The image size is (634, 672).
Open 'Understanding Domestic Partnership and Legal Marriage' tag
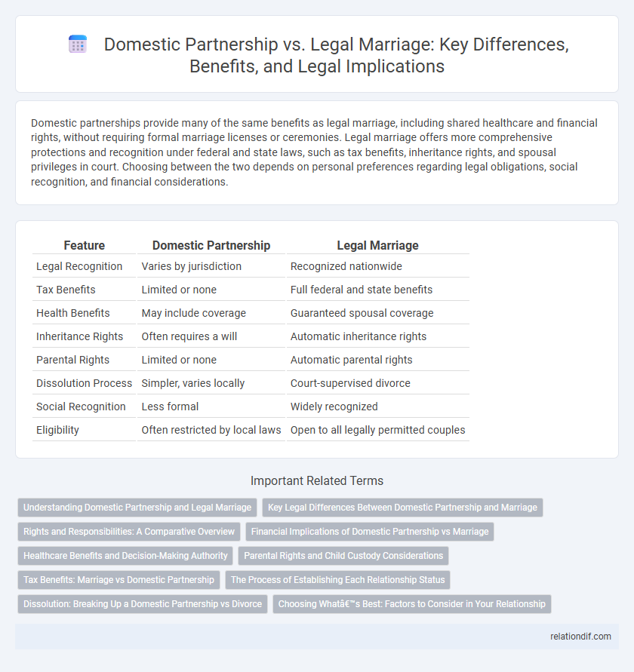point(137,508)
